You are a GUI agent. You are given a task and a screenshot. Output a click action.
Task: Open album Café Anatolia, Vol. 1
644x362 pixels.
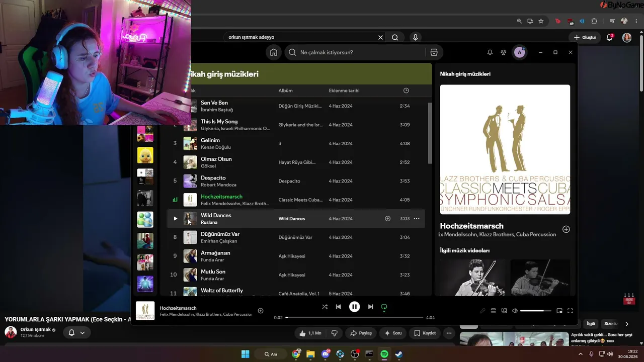(x=299, y=294)
